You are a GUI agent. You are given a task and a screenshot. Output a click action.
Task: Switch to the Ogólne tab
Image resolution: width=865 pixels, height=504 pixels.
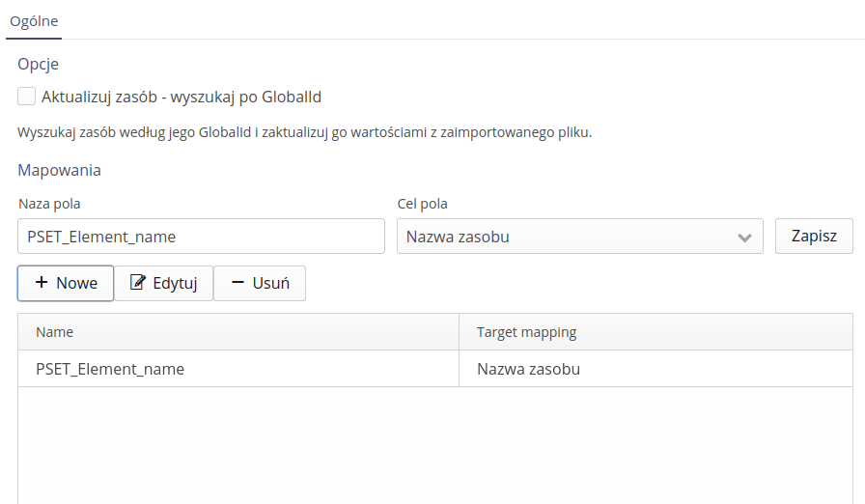point(34,20)
